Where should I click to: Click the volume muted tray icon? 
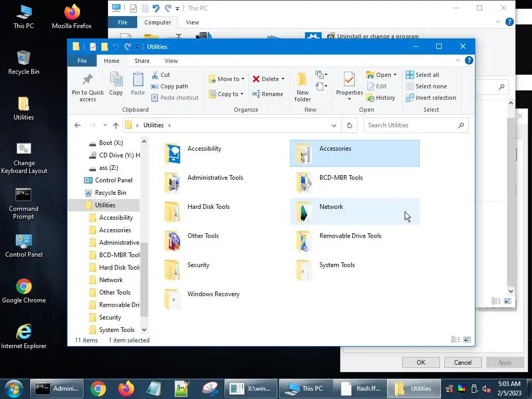(x=486, y=389)
